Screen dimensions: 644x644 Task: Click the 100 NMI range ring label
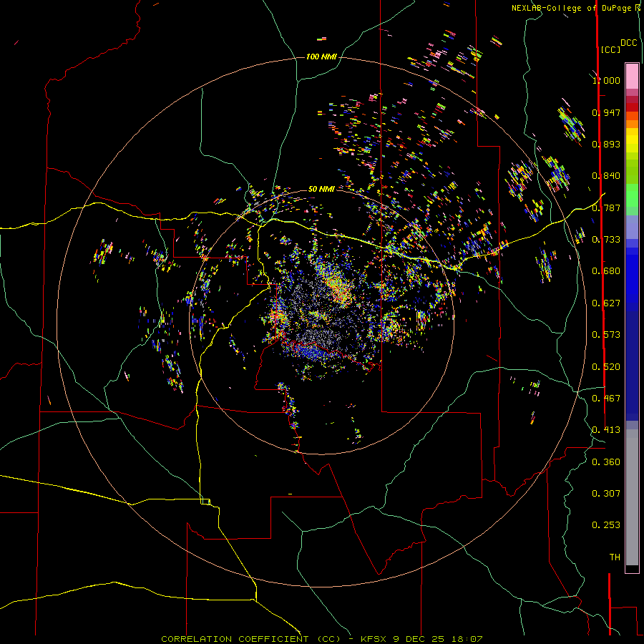(x=321, y=57)
